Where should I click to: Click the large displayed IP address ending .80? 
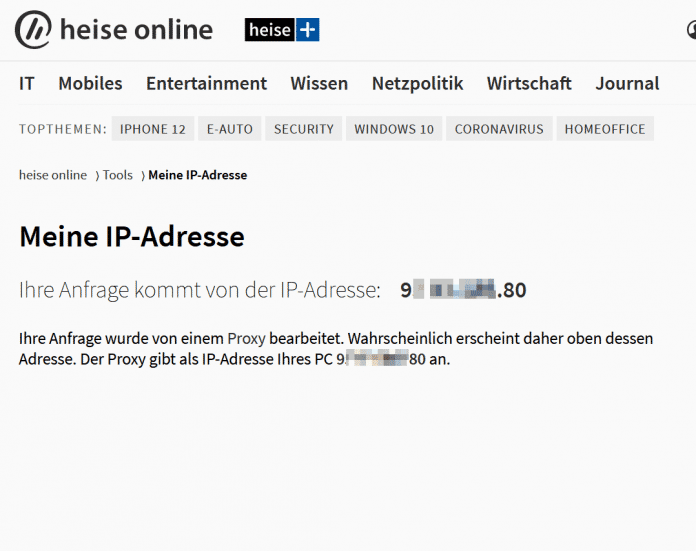pos(463,291)
